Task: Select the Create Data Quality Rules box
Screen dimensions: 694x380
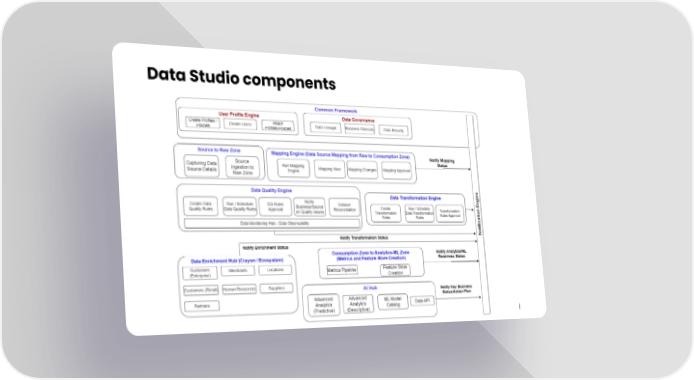Action: tap(200, 206)
